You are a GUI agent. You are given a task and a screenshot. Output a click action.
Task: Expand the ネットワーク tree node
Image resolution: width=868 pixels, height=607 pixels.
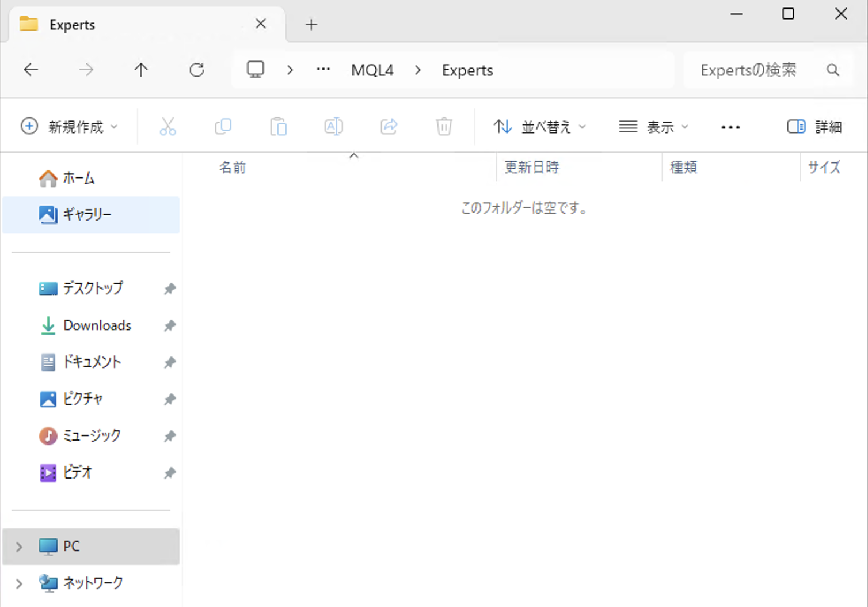pos(19,583)
